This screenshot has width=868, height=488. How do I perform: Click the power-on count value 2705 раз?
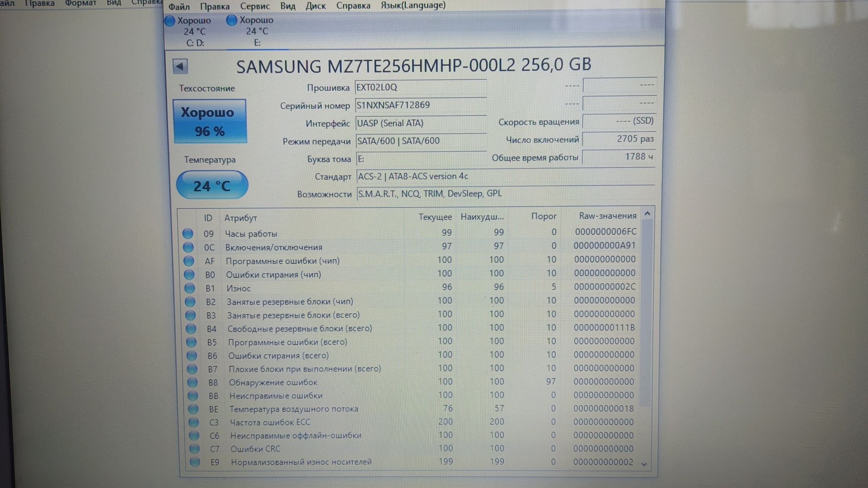[x=619, y=139]
